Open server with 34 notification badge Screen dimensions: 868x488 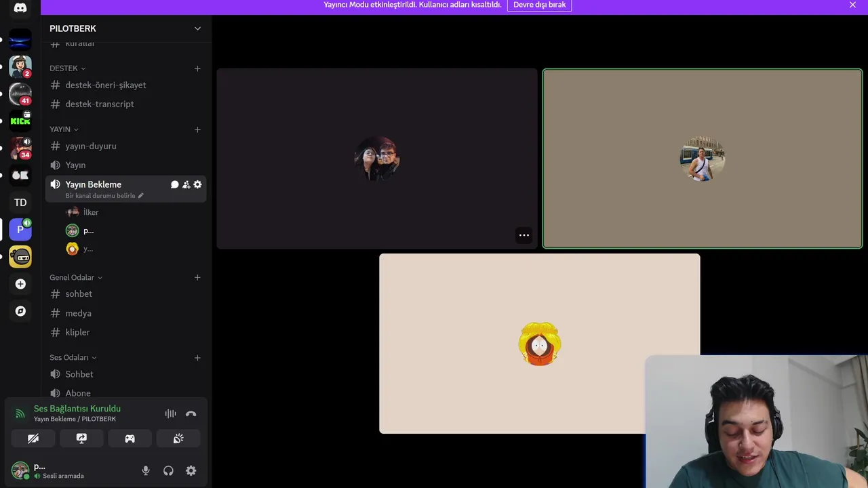coord(20,148)
